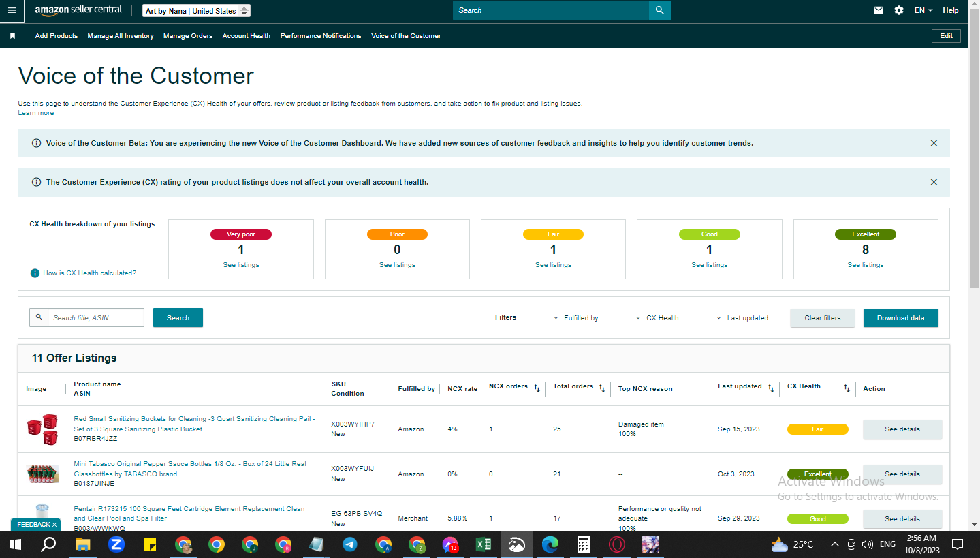The width and height of the screenshot is (980, 558).
Task: Open the messages envelope icon
Action: (879, 10)
